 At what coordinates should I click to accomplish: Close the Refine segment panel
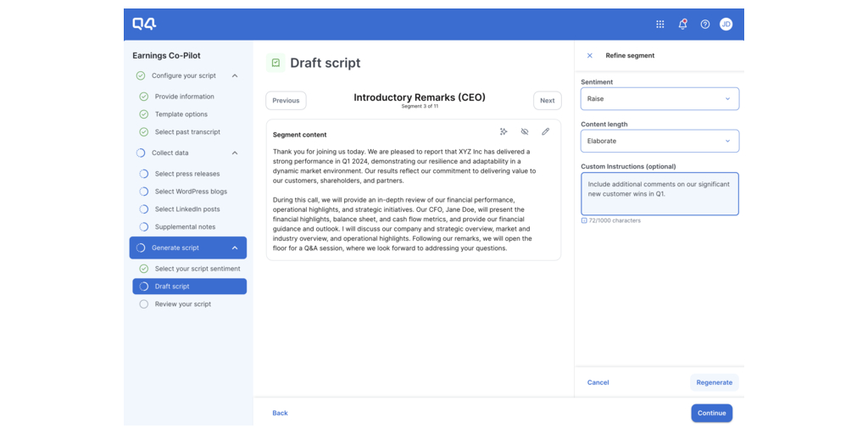(590, 56)
